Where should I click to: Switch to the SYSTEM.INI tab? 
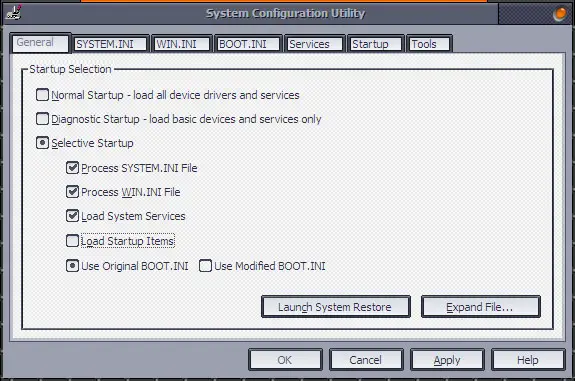click(111, 44)
